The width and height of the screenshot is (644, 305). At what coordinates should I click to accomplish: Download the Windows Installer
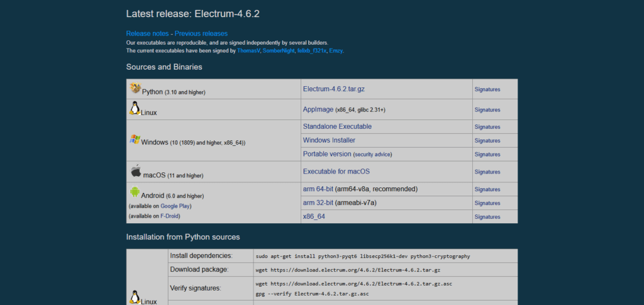pos(329,140)
